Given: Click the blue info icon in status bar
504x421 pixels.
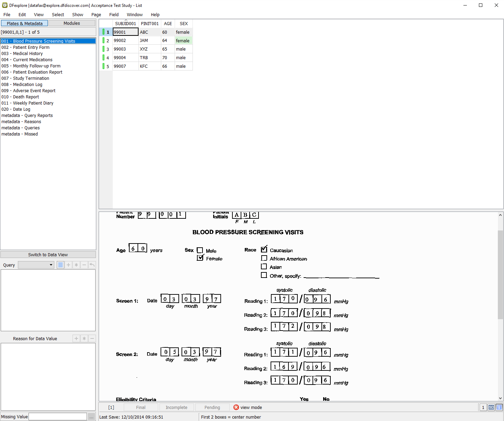Looking at the screenshot, I should click(498, 407).
